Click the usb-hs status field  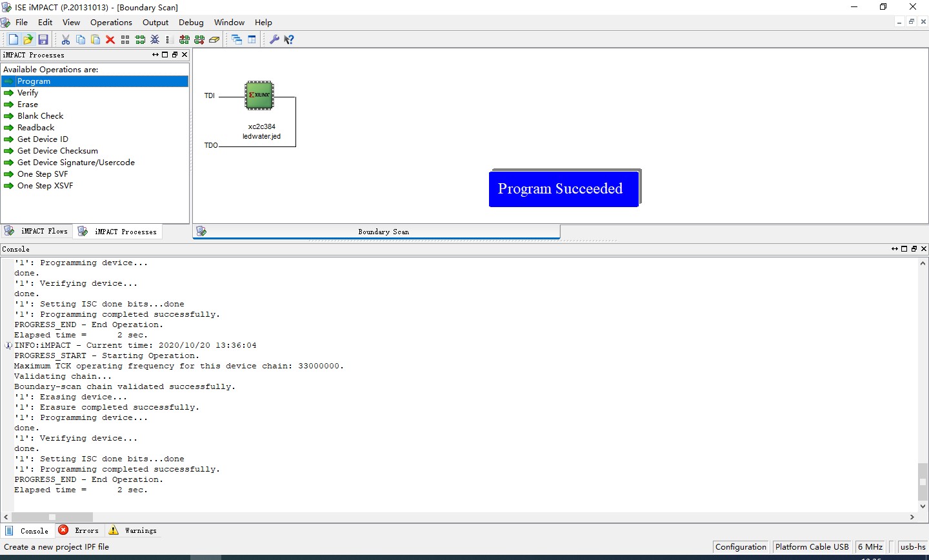point(913,547)
